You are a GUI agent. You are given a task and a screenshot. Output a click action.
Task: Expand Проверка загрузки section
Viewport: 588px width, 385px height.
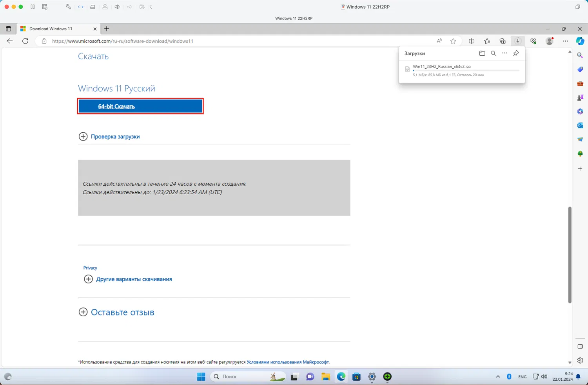109,137
